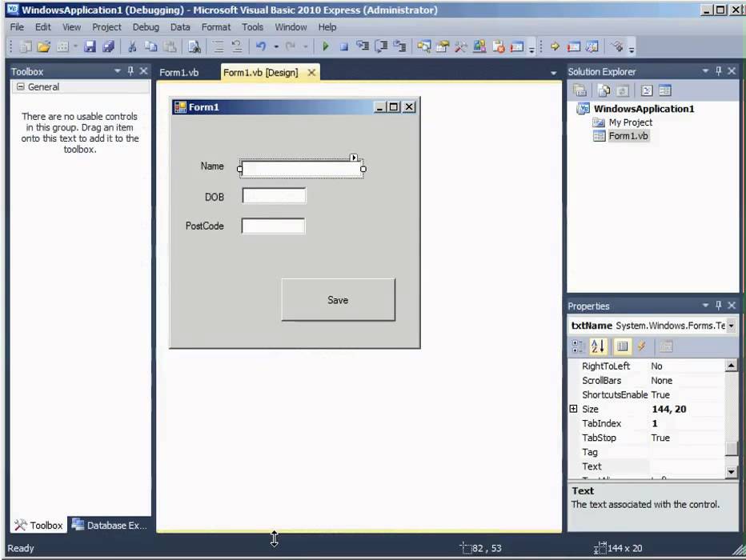This screenshot has width=746, height=560.
Task: Open txtName smart tag arrow glyph
Action: click(354, 158)
